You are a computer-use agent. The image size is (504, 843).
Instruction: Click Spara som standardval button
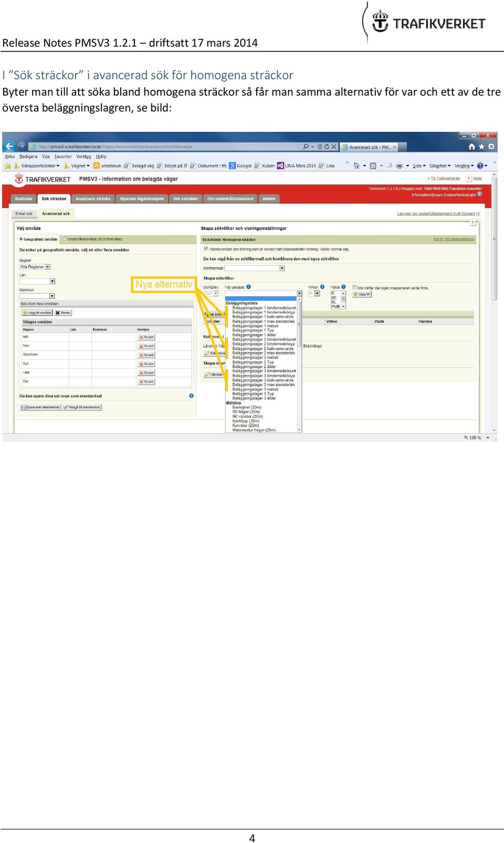[x=40, y=407]
